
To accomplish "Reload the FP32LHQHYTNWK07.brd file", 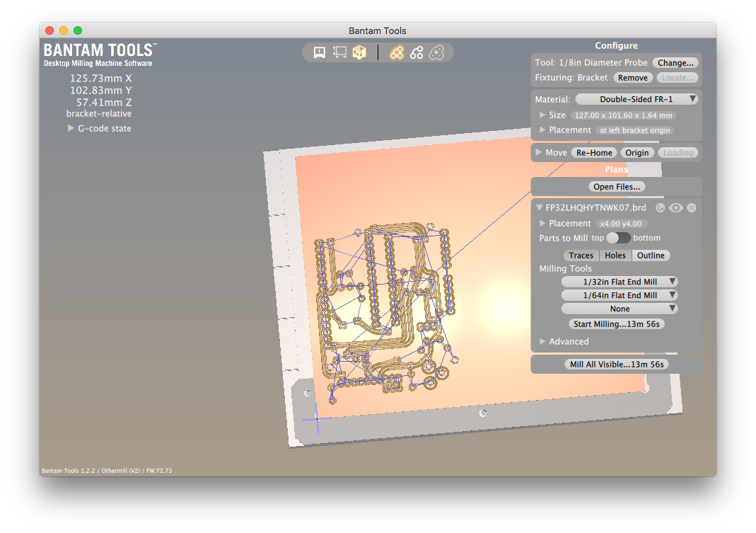I will click(x=660, y=207).
